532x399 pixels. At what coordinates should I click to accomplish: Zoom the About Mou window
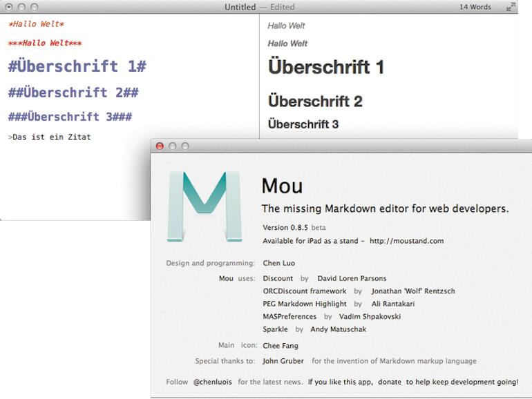185,146
